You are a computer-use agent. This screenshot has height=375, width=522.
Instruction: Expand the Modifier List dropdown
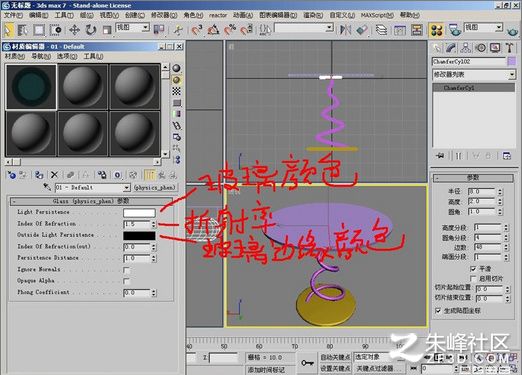(474, 75)
